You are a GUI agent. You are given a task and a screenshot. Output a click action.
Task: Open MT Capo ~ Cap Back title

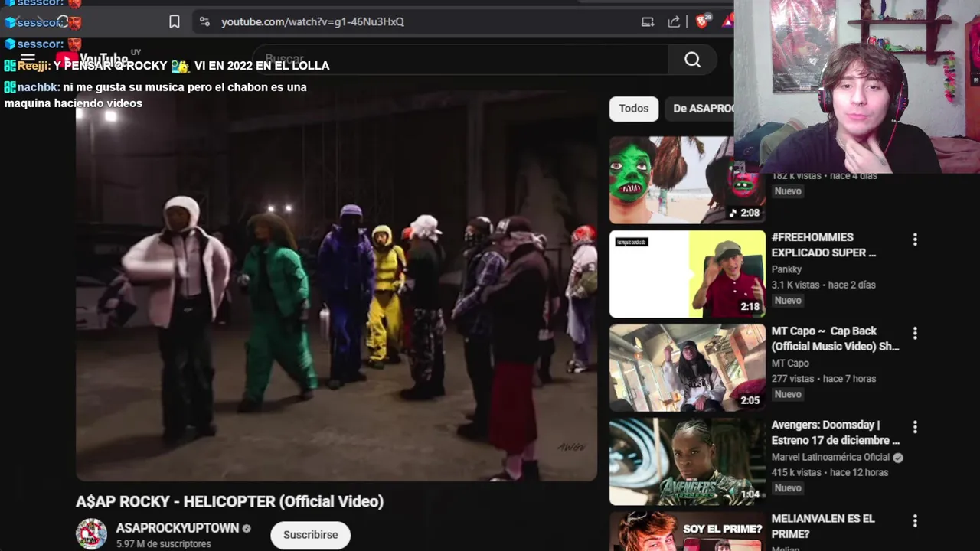pyautogui.click(x=835, y=339)
